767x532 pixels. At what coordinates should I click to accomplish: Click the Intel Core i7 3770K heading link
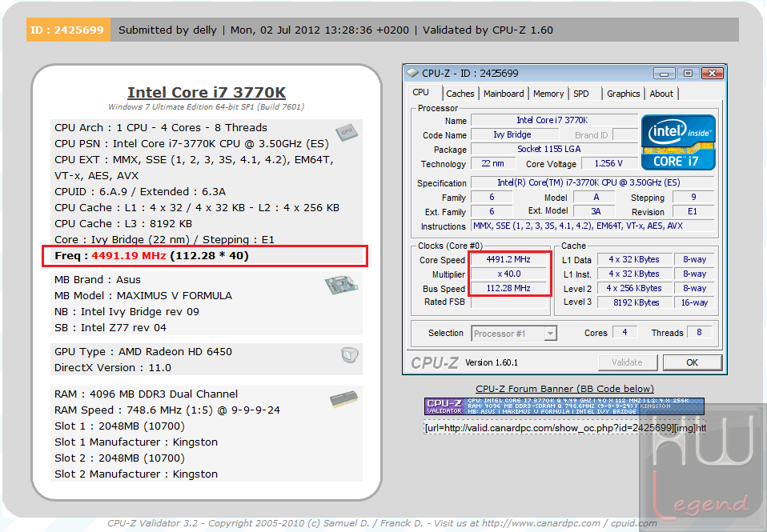pos(207,93)
